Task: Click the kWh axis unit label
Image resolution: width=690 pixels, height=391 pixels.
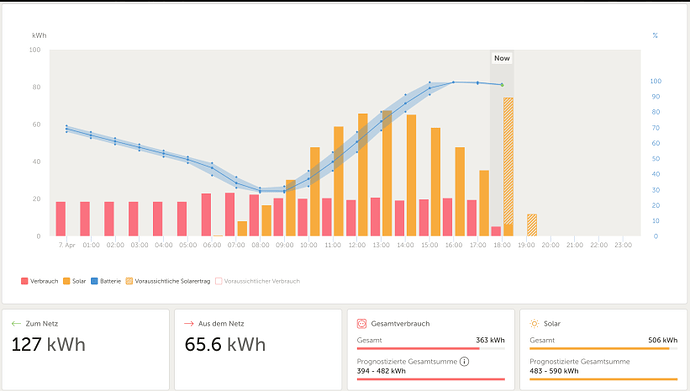Action: coord(39,36)
